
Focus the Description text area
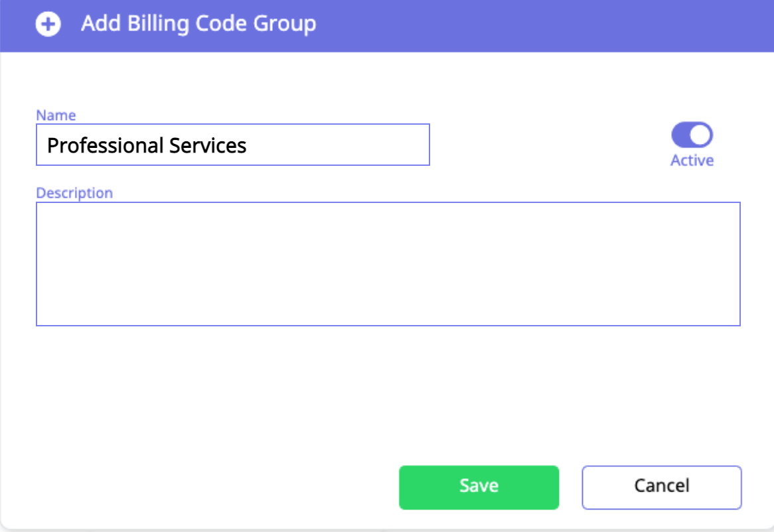388,264
